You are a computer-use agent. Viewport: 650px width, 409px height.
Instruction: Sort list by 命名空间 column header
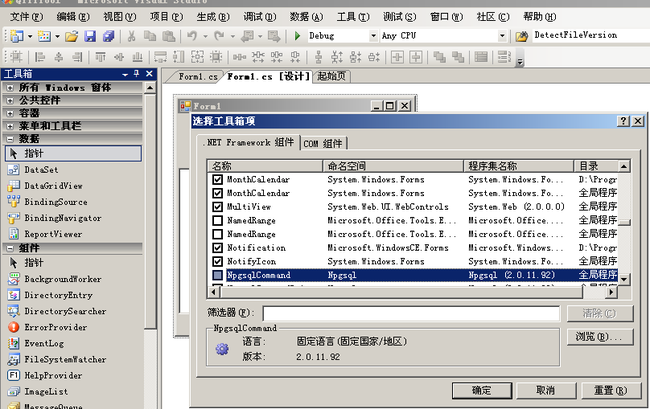393,166
